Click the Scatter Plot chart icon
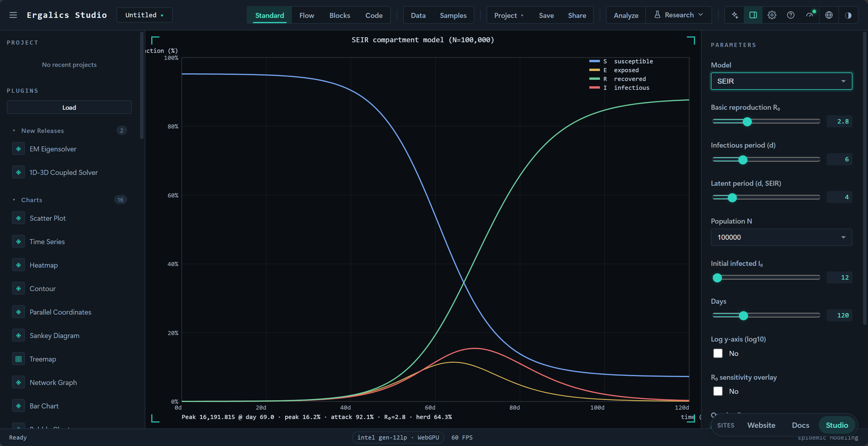 coord(18,218)
